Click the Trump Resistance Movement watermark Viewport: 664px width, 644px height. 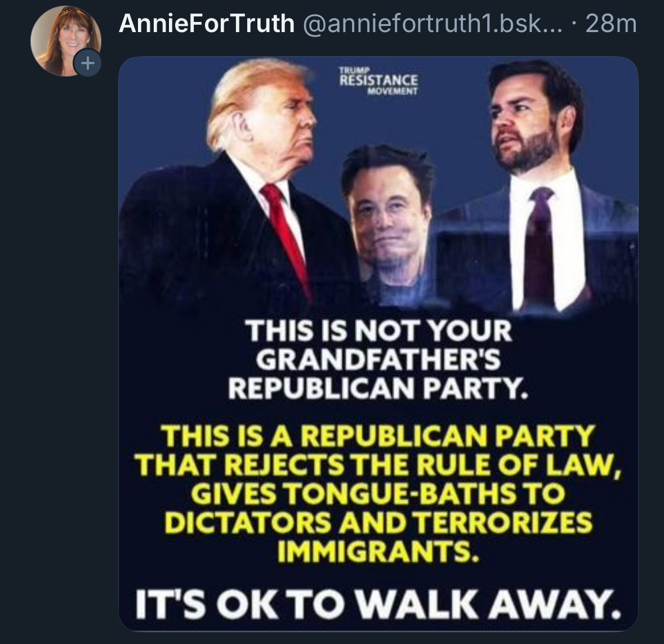click(378, 80)
